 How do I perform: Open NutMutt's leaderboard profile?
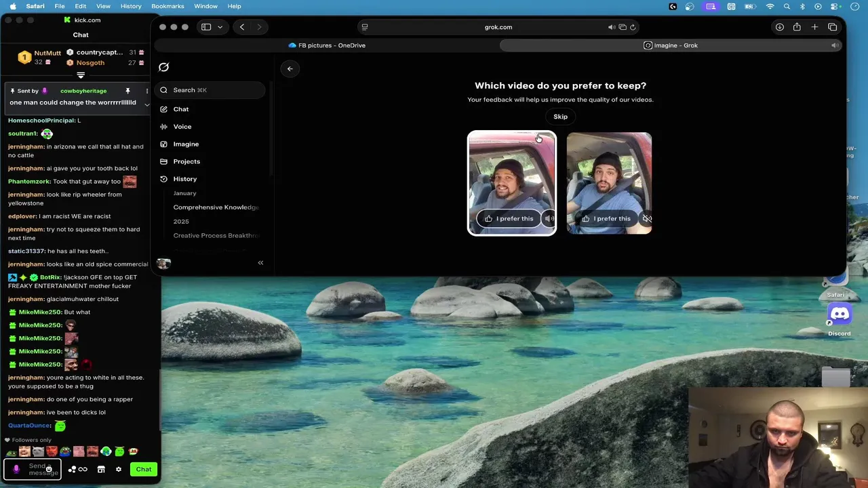tap(47, 53)
